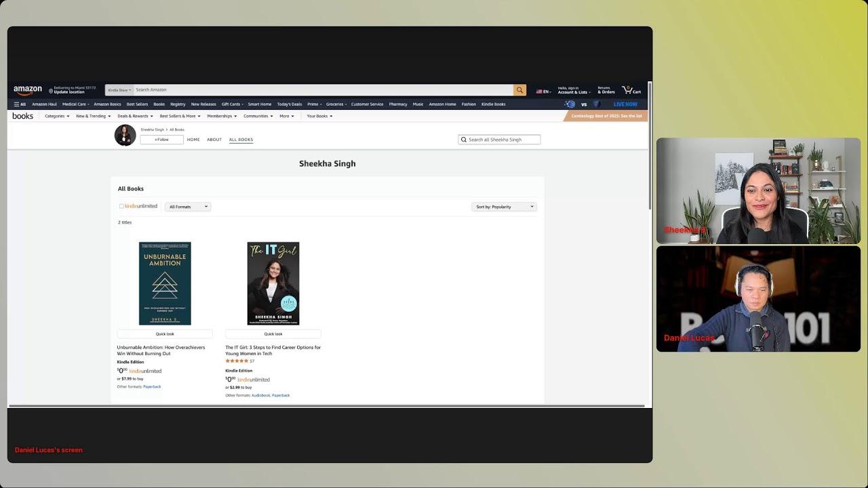
Task: Click Unburnable Ambition book cover
Action: click(x=165, y=283)
